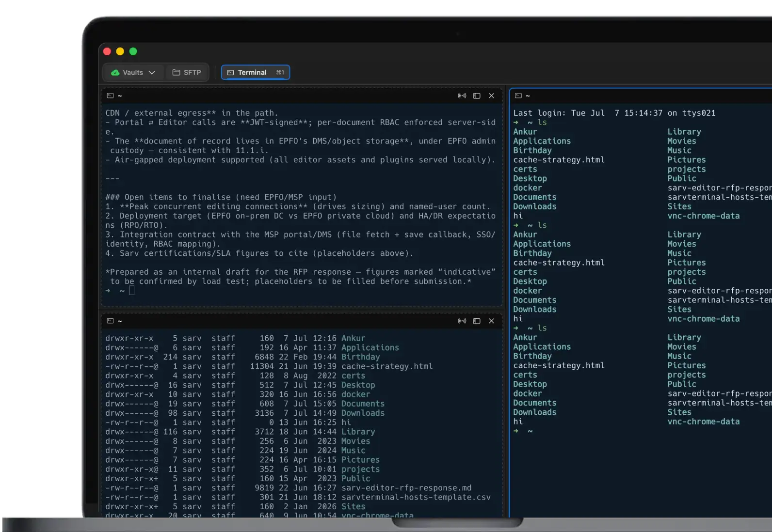Viewport: 772px width, 532px height.
Task: Switch to the SFTP tab
Action: click(187, 73)
